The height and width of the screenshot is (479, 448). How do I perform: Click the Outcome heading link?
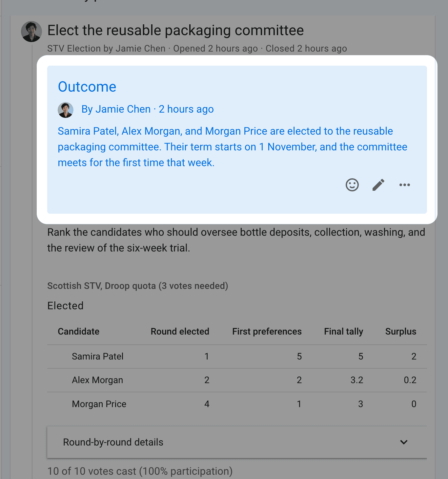tap(87, 87)
